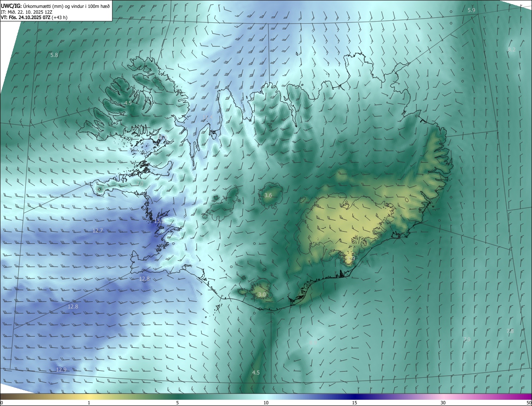Click the 7.9 value label
The image size is (532, 406).
tap(467, 340)
